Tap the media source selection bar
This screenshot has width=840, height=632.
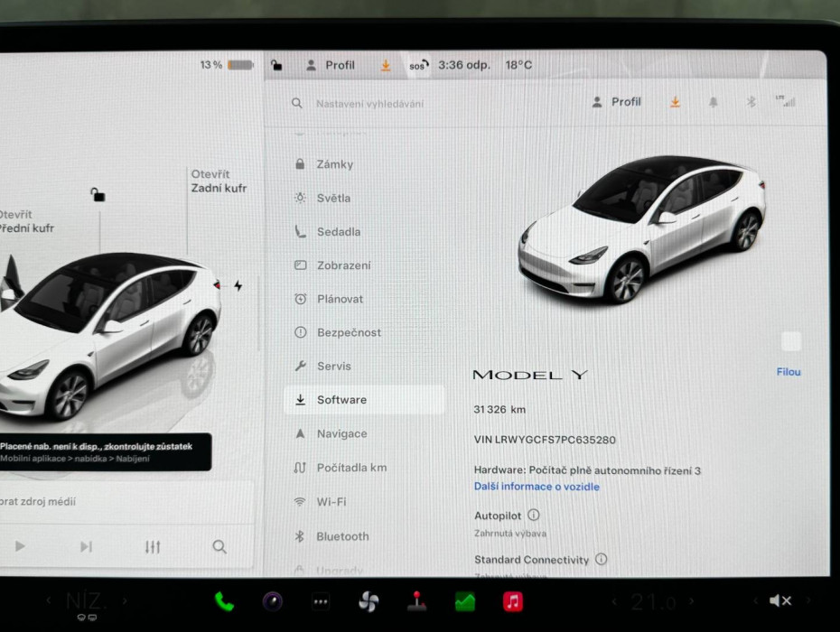pyautogui.click(x=126, y=501)
